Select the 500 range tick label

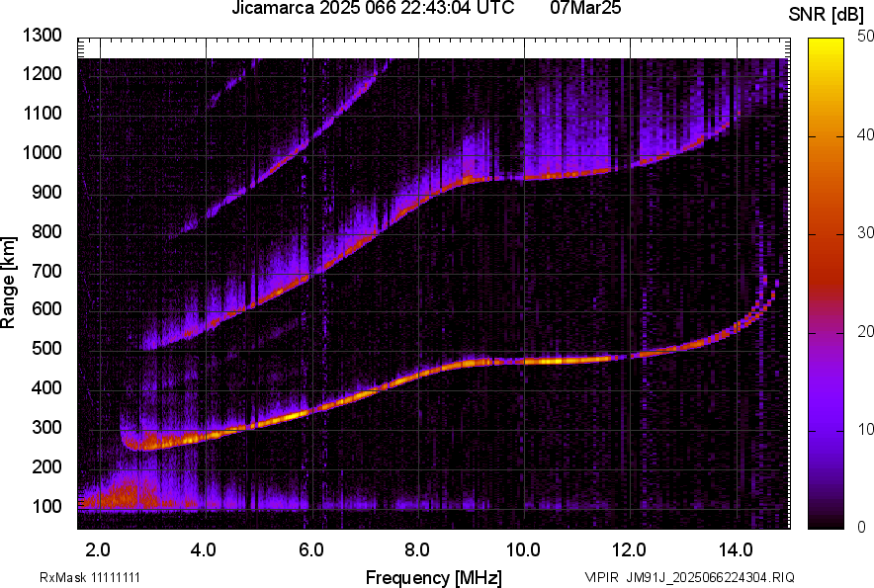click(x=45, y=349)
